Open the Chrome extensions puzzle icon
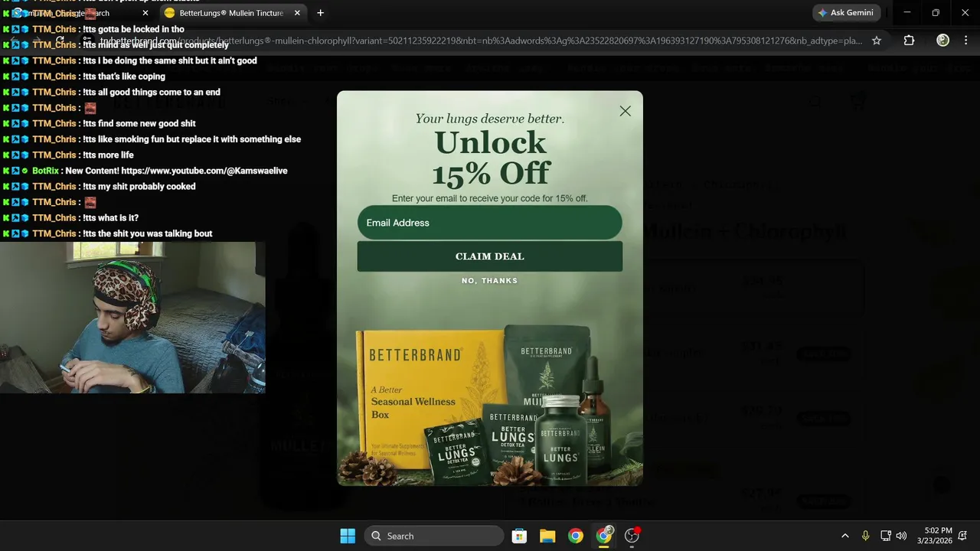This screenshot has width=980, height=551. (x=909, y=41)
